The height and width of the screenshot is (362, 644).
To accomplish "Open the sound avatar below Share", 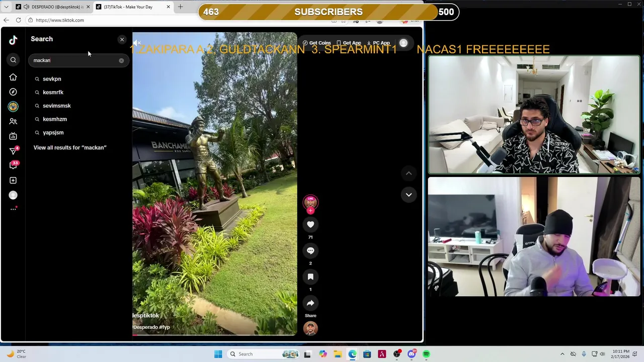I will point(310,328).
